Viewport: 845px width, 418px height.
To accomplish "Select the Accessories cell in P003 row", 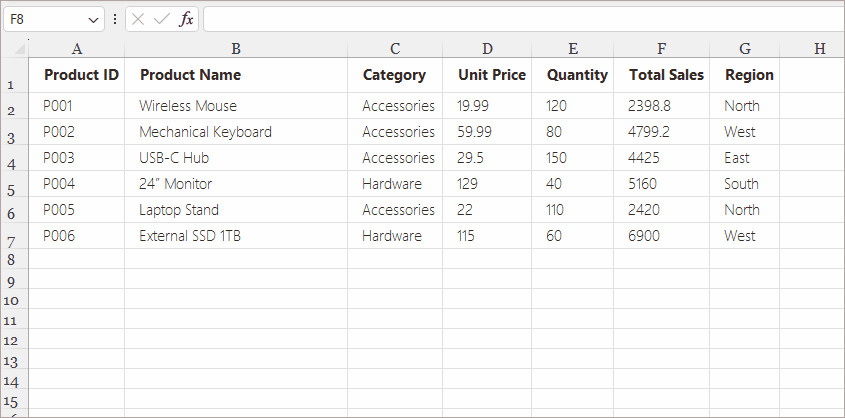I will click(395, 157).
